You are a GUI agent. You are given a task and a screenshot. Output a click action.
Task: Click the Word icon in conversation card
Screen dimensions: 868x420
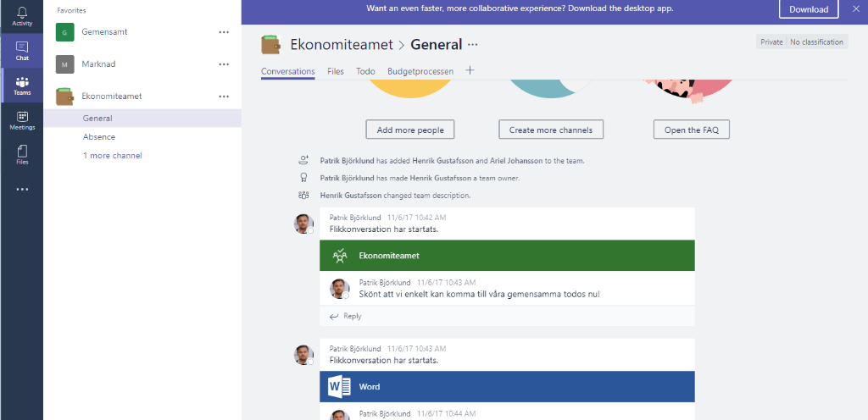coord(340,387)
